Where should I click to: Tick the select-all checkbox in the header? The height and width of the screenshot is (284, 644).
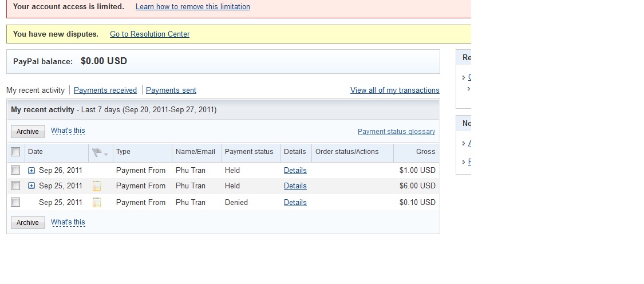[16, 152]
